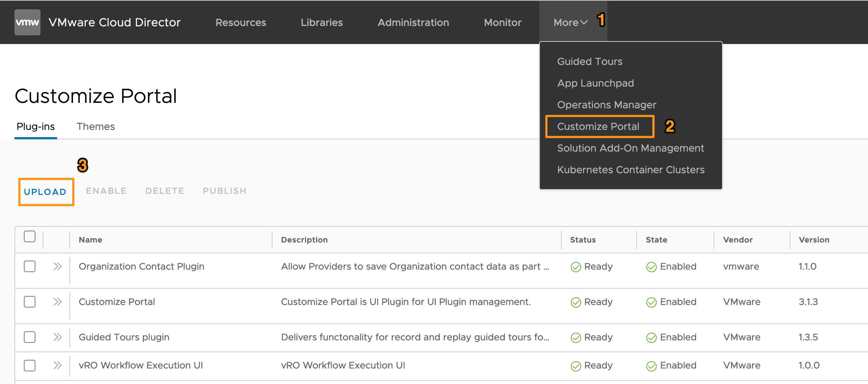Select Customize Portal in the More menu

pos(598,126)
